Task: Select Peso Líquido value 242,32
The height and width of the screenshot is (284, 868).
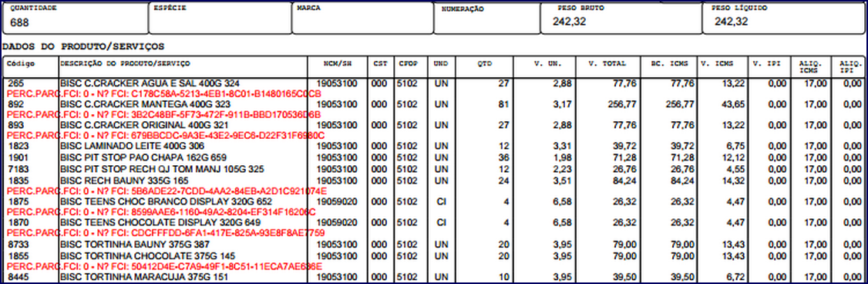Action: [732, 22]
